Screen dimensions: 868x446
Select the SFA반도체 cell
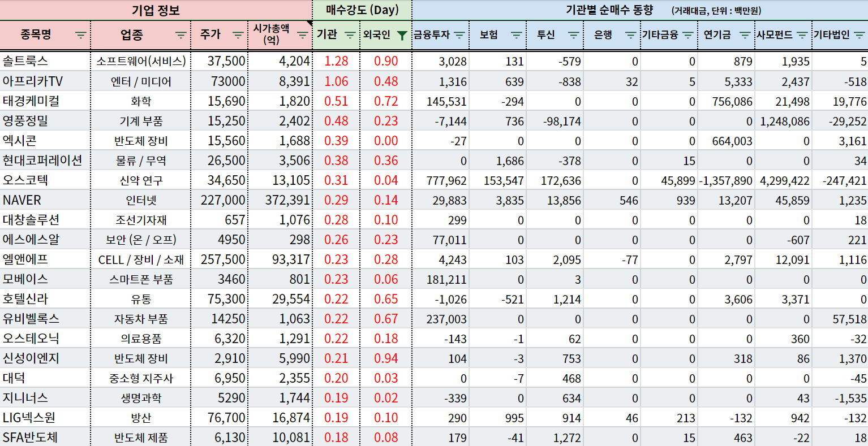click(45, 437)
